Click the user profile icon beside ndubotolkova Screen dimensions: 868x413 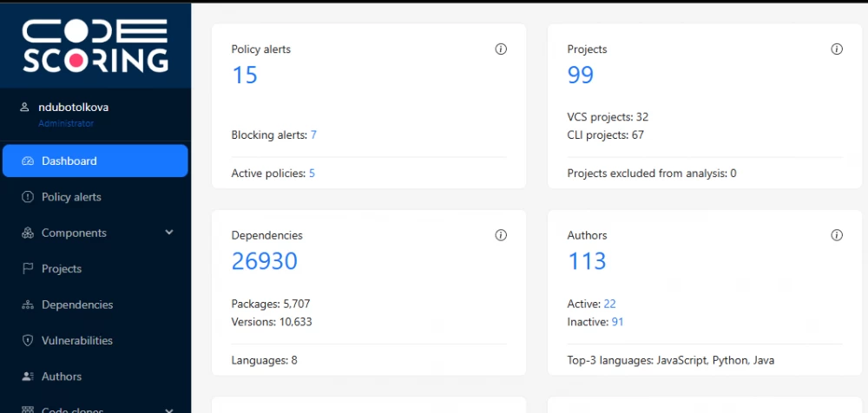tap(24, 108)
